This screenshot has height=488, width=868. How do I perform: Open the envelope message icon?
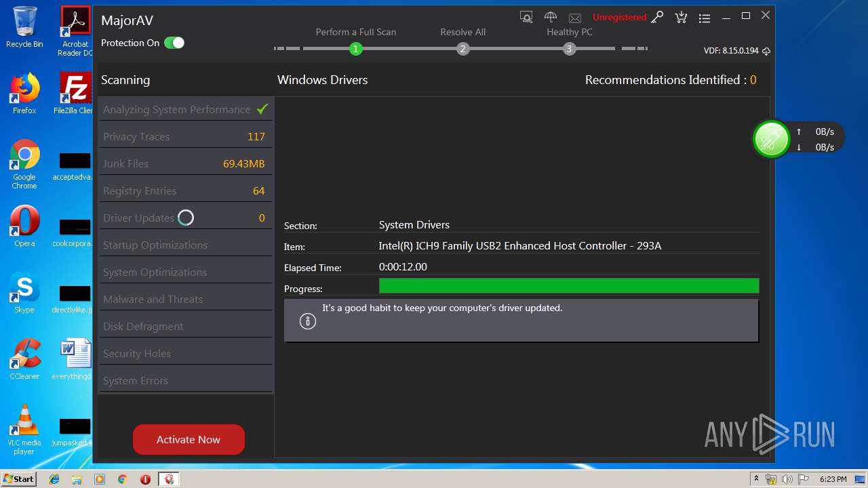pos(575,18)
